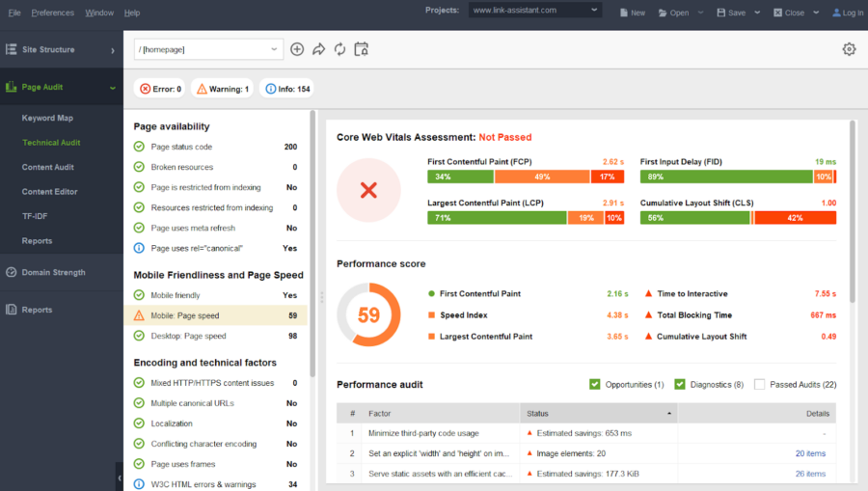Viewport: 868px width, 491px height.
Task: Open the 20 items details link
Action: [x=810, y=453]
